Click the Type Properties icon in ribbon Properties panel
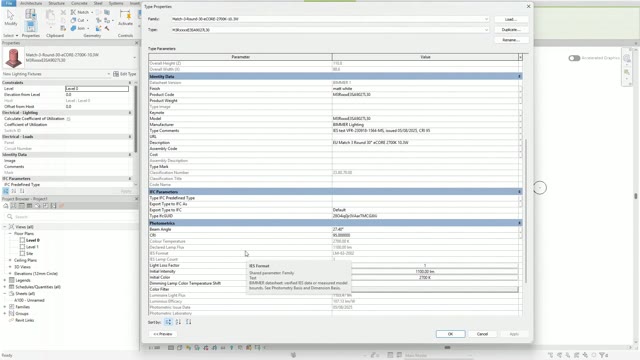Screen dimensions: 640x360 pyautogui.click(x=31, y=14)
